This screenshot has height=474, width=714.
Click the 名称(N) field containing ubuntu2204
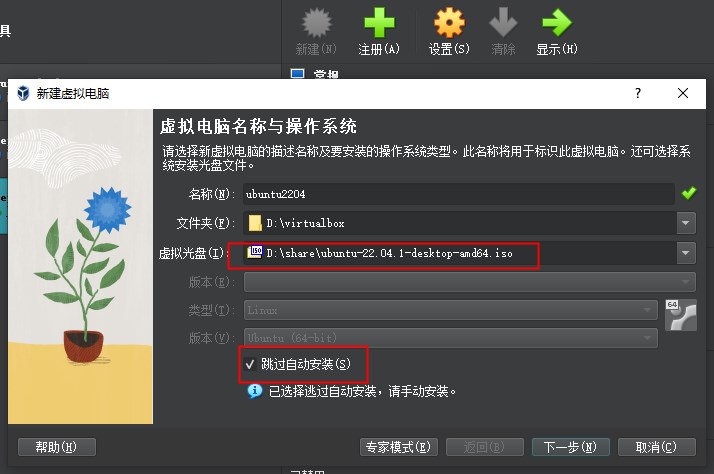459,194
